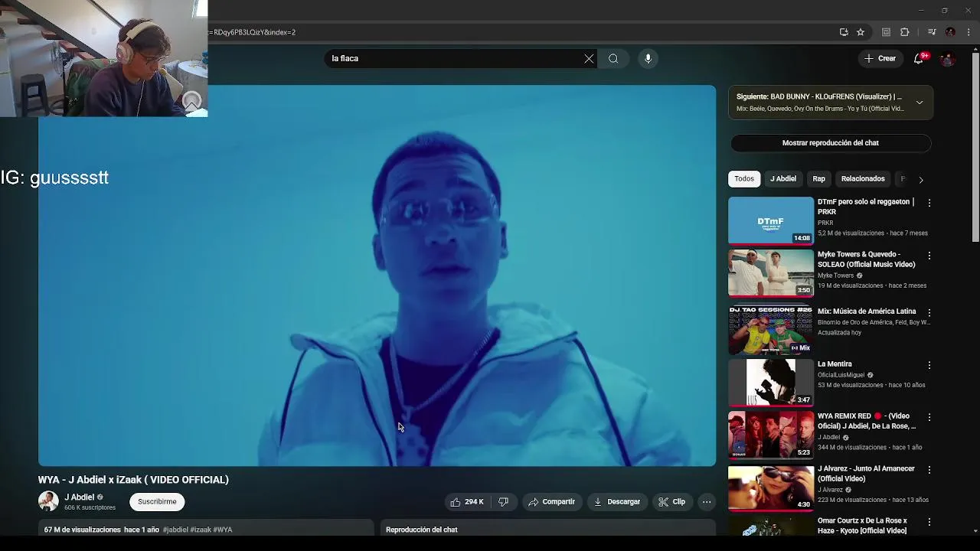Open La Mentira video thumbnail
This screenshot has height=551, width=980.
771,383
